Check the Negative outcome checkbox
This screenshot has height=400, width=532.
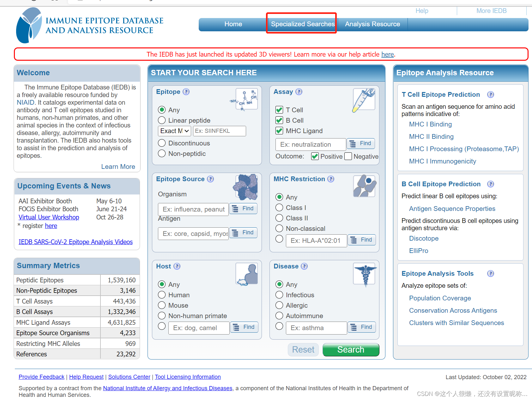click(348, 157)
